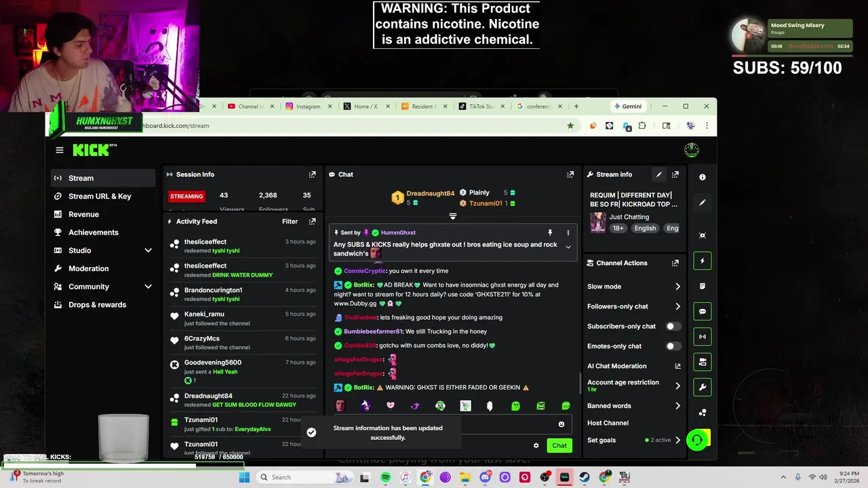
Task: Open Discord from the taskbar
Action: coord(485,477)
